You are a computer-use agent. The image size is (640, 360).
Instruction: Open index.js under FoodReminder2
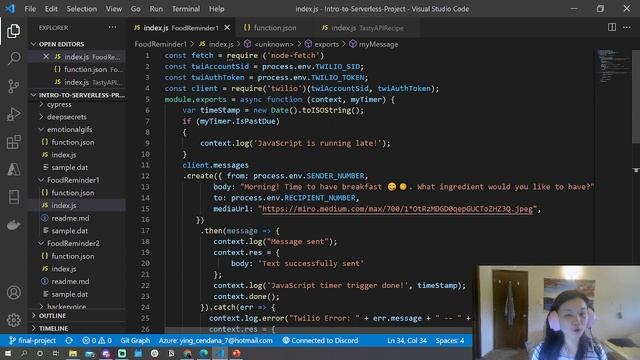(x=64, y=269)
